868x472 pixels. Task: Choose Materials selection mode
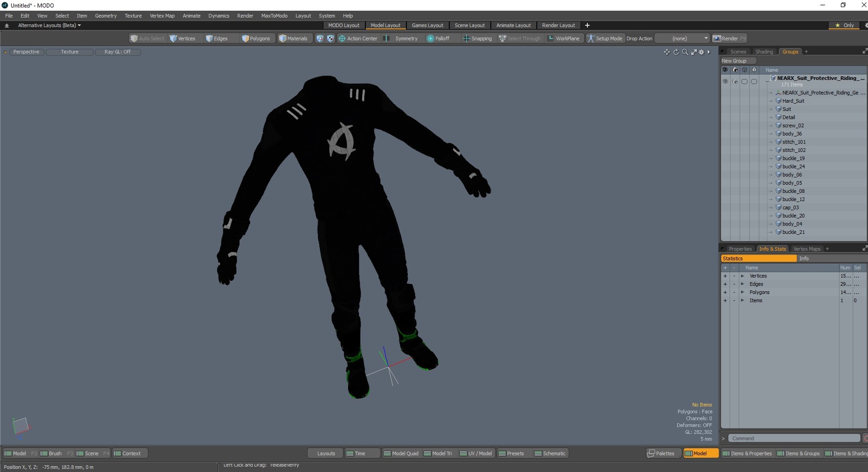(x=293, y=38)
